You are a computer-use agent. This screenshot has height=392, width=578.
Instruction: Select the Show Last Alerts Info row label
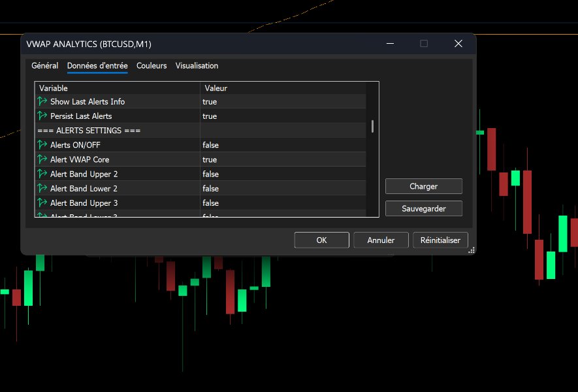[x=88, y=101]
